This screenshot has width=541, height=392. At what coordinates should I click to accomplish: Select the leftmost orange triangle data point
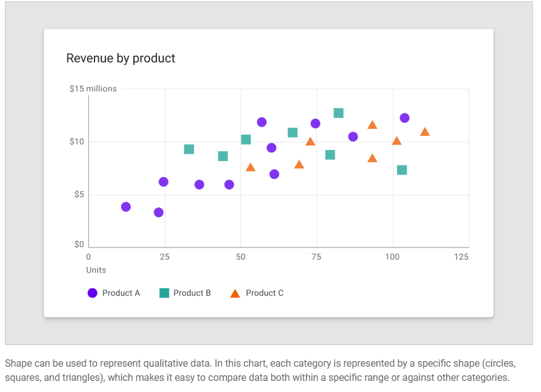pyautogui.click(x=250, y=167)
